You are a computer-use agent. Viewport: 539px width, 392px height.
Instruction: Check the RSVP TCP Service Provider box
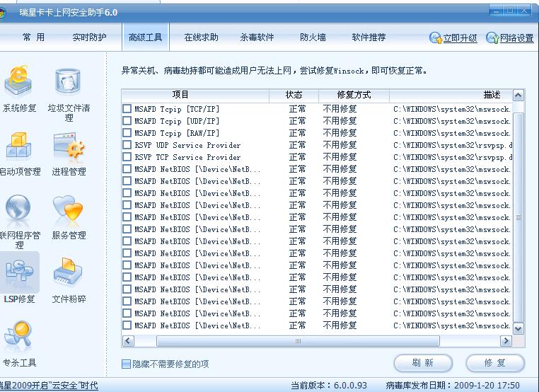[x=127, y=157]
